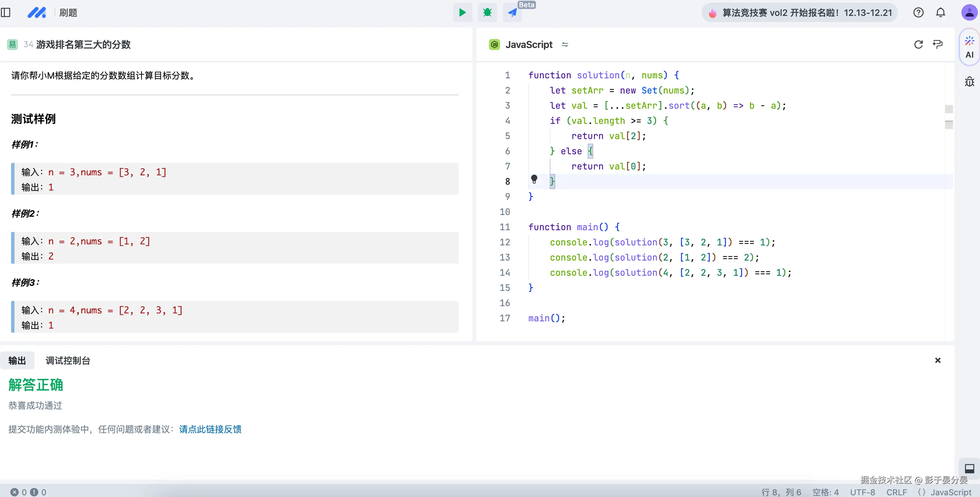980x497 pixels.
Task: Click the format code paint-roller icon
Action: pyautogui.click(x=938, y=45)
